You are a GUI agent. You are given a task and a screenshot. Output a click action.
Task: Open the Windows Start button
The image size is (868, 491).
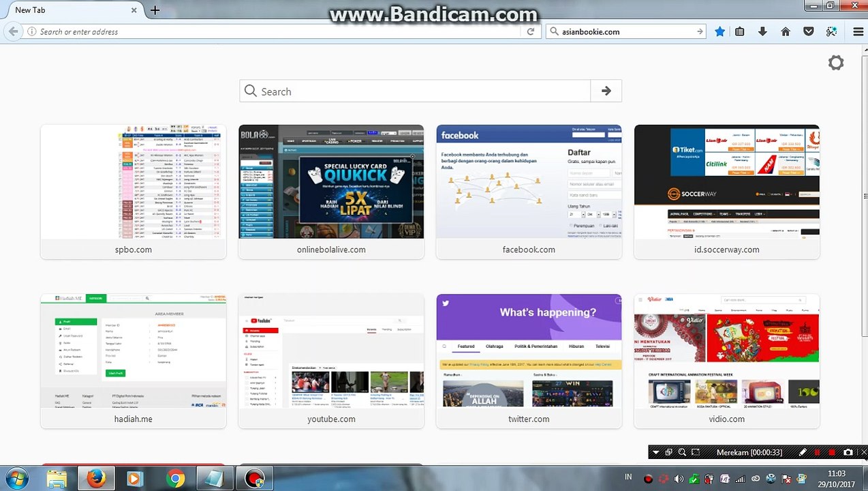coord(16,479)
